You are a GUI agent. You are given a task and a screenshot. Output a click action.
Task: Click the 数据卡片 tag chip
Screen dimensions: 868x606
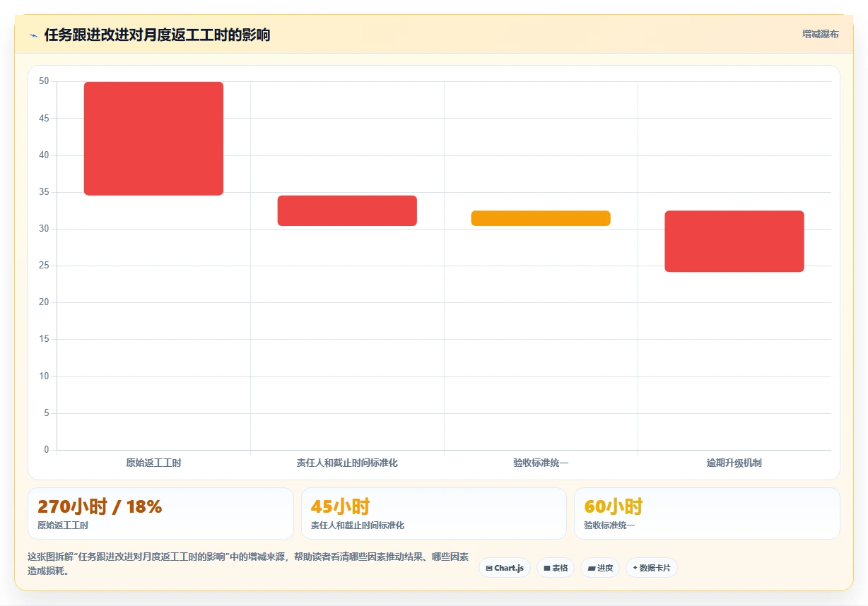click(652, 568)
